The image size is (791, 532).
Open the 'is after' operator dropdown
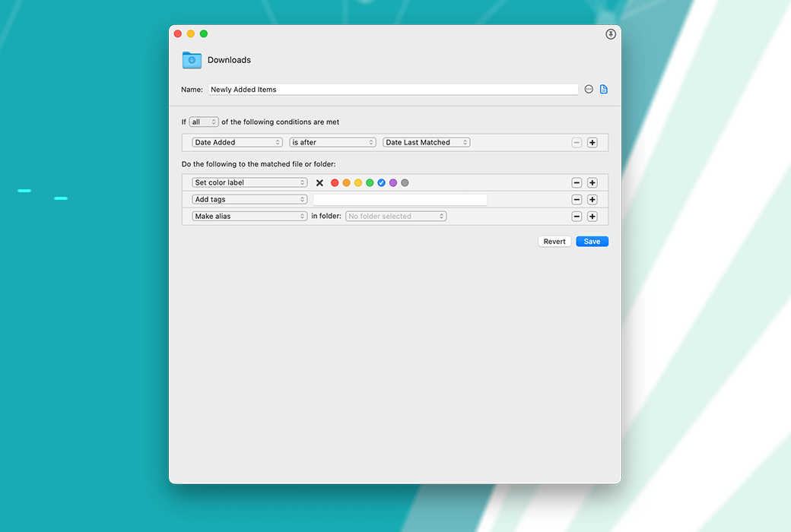tap(333, 143)
